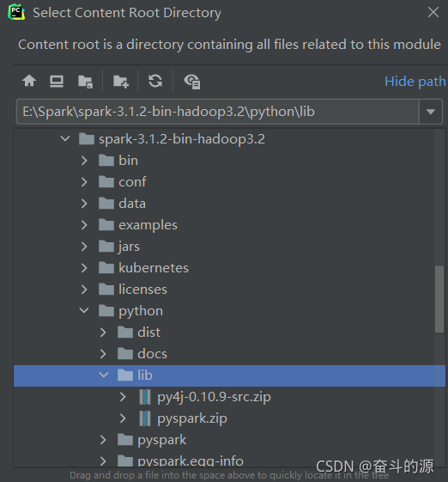Click the path text field
The width and height of the screenshot is (448, 482).
(x=218, y=112)
